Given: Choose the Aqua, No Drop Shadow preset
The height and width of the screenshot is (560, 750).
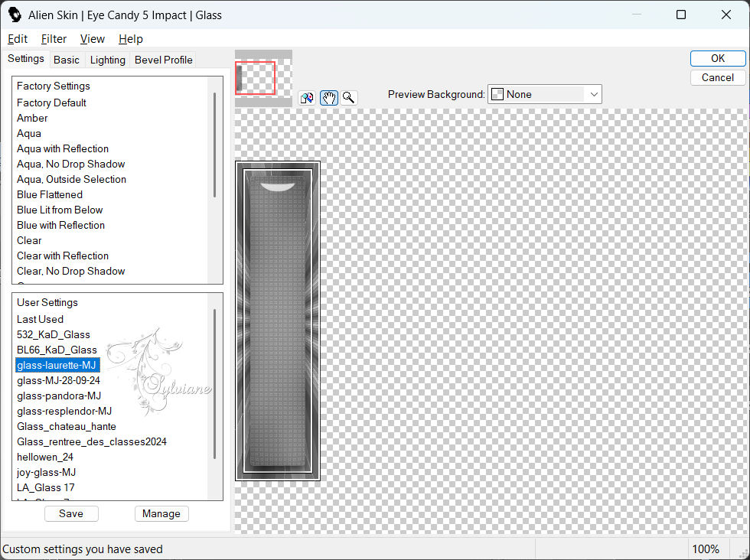Looking at the screenshot, I should click(70, 164).
